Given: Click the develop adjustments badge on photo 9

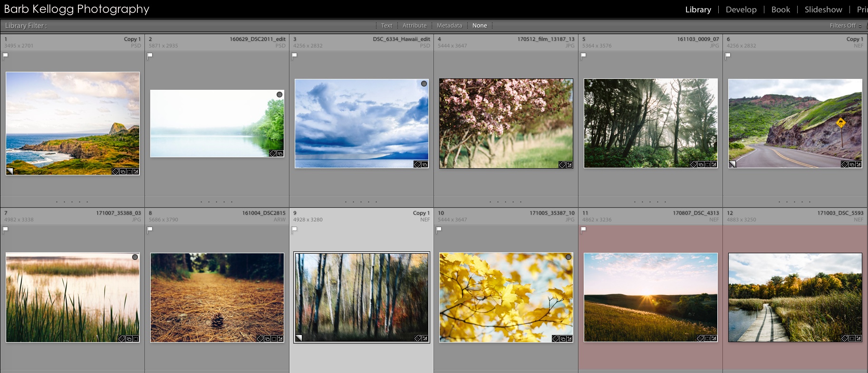Looking at the screenshot, I should pyautogui.click(x=424, y=338).
